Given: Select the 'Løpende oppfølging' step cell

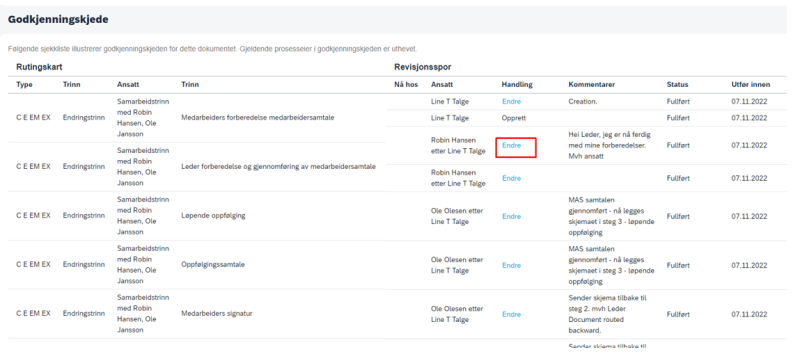Looking at the screenshot, I should click(x=213, y=216).
